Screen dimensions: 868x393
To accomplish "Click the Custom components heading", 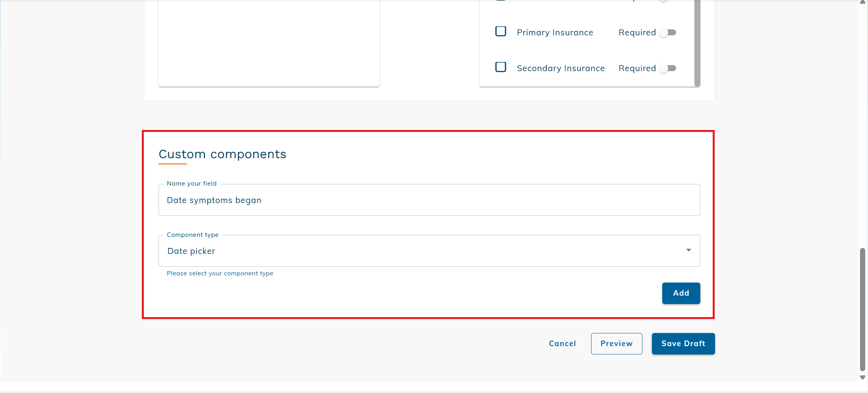I will click(222, 154).
